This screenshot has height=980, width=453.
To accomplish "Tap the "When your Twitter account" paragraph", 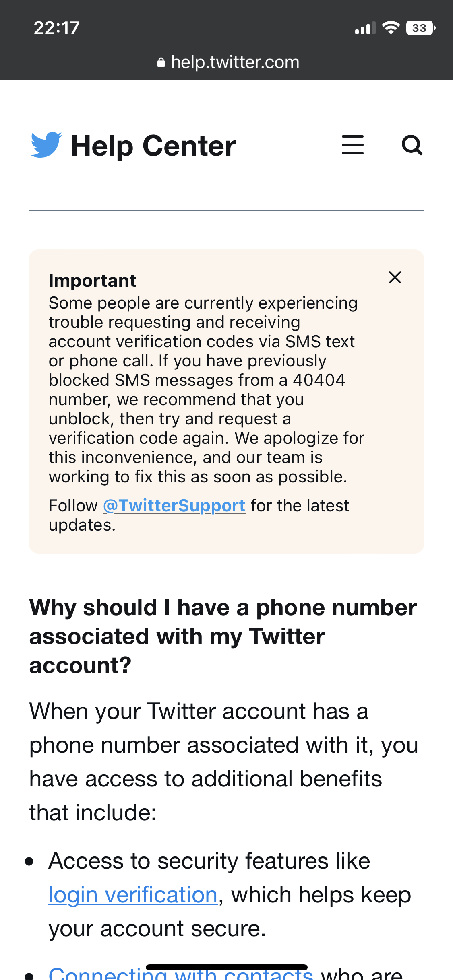I will (224, 762).
